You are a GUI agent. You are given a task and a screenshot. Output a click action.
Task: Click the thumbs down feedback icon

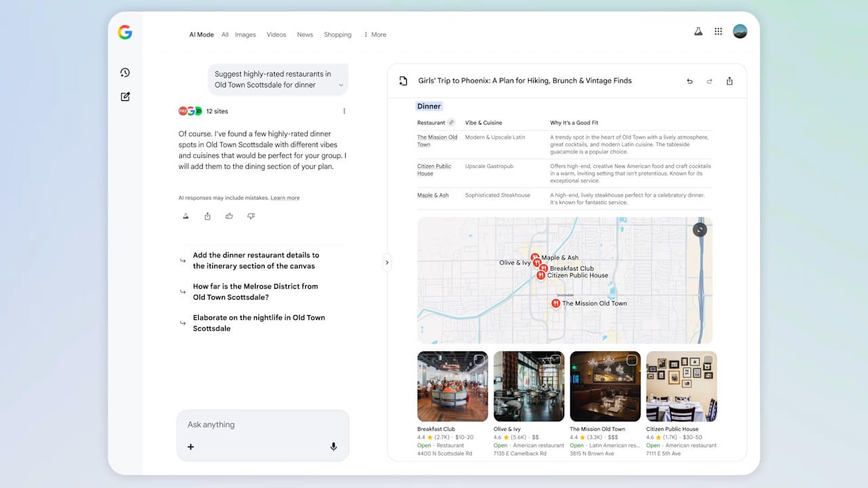(x=251, y=216)
